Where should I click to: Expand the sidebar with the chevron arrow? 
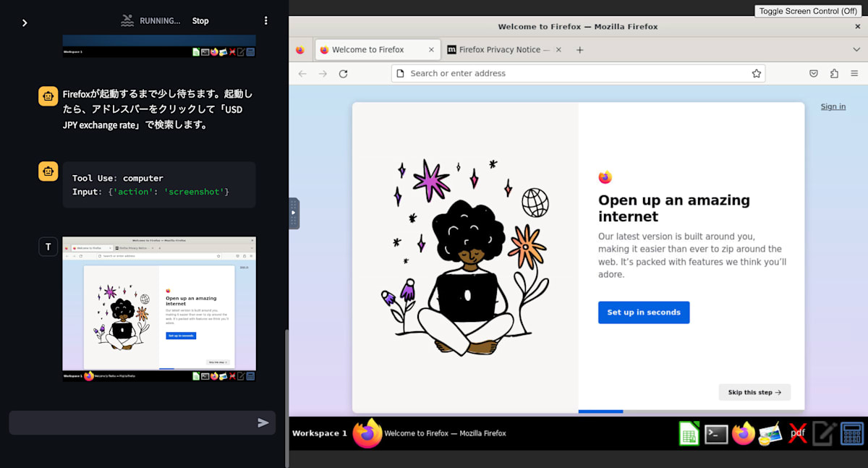point(25,23)
